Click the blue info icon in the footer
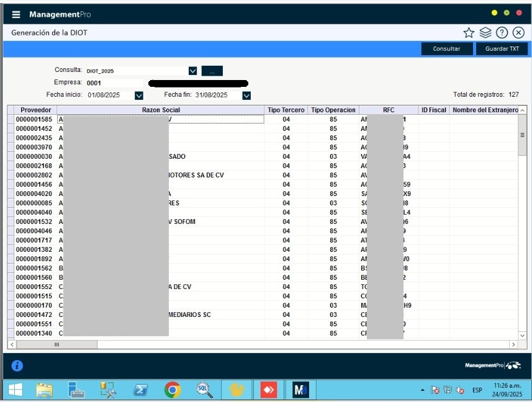The image size is (532, 402). click(18, 366)
